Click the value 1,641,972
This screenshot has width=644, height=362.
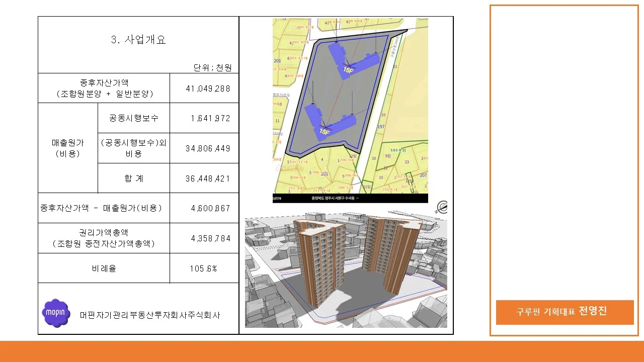click(x=210, y=119)
